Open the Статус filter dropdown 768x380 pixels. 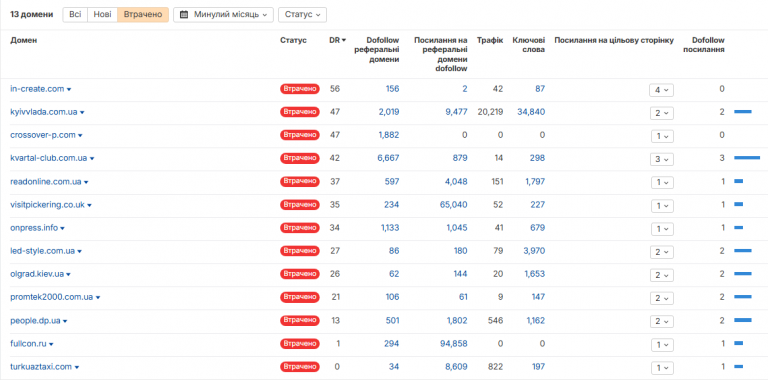pyautogui.click(x=302, y=15)
